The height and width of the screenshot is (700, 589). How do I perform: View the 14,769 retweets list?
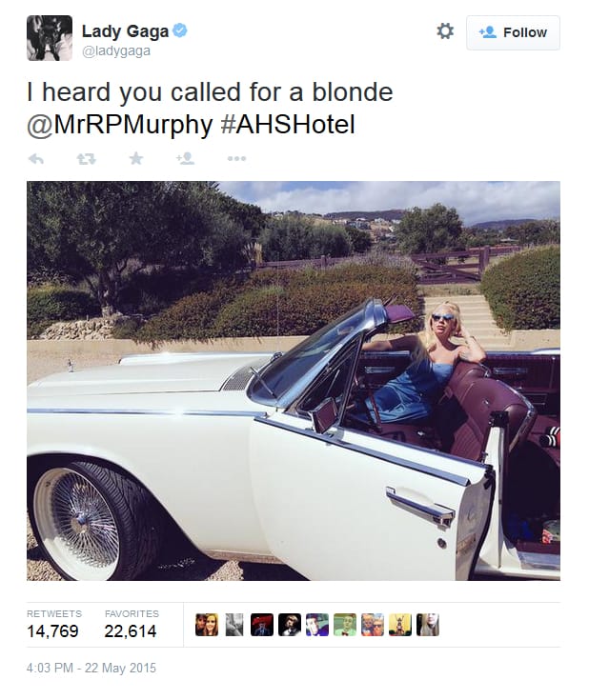[52, 625]
